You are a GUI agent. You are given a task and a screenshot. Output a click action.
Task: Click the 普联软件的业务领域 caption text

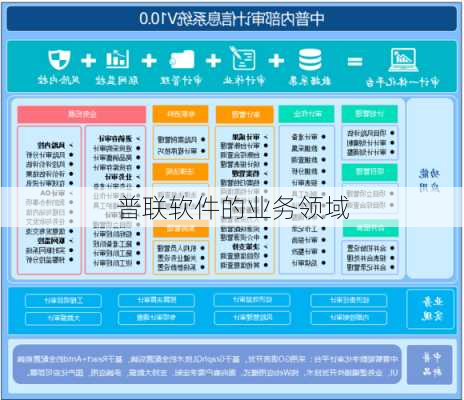233,208
